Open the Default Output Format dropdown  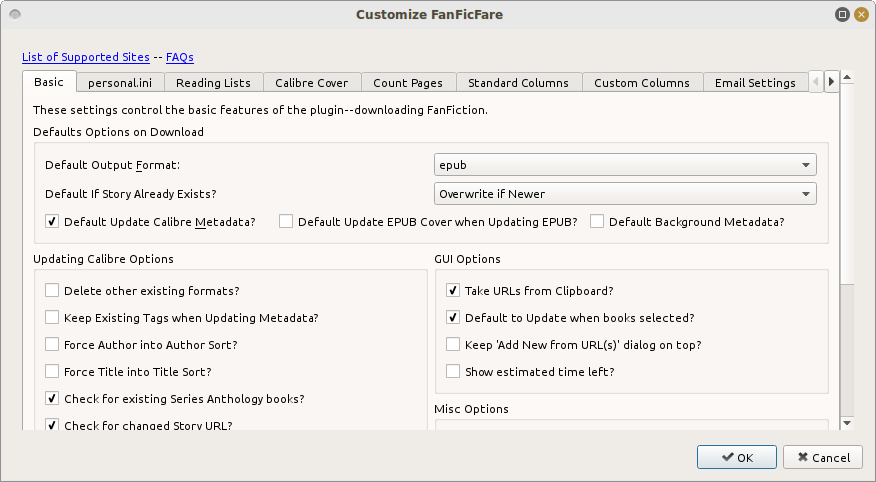pyautogui.click(x=625, y=165)
